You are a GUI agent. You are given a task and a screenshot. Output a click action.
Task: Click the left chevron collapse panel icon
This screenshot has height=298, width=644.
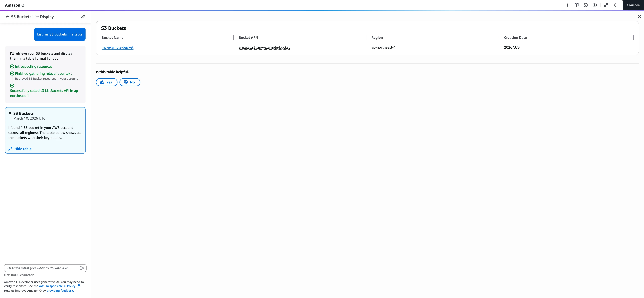pos(615,5)
